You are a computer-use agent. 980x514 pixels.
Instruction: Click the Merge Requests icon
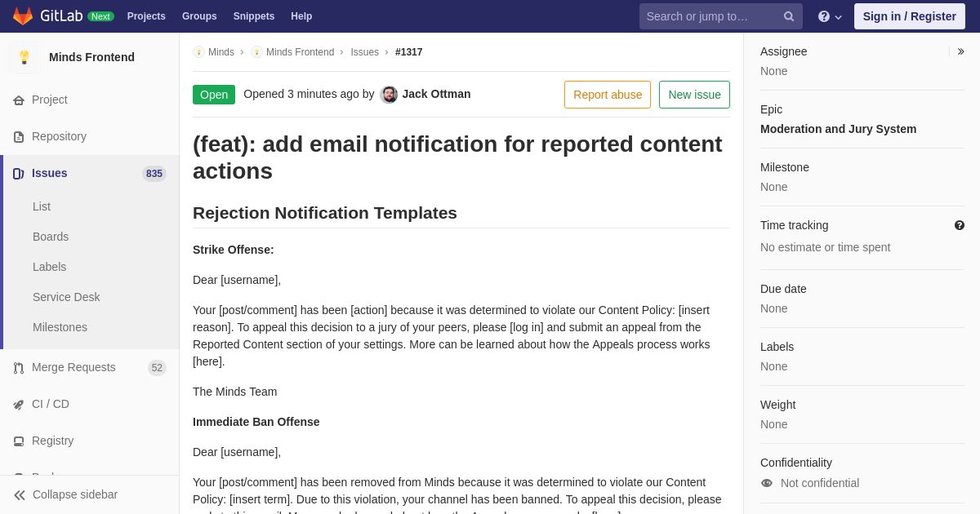19,368
